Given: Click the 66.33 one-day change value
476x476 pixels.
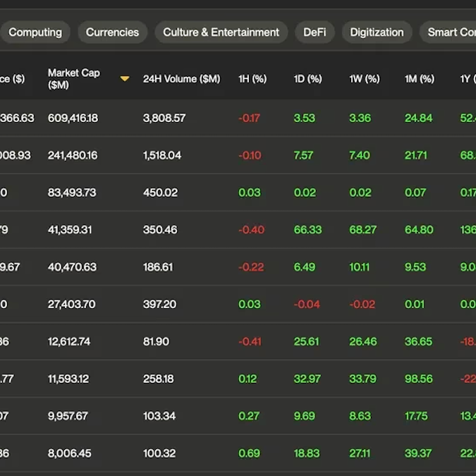Looking at the screenshot, I should (x=307, y=230).
